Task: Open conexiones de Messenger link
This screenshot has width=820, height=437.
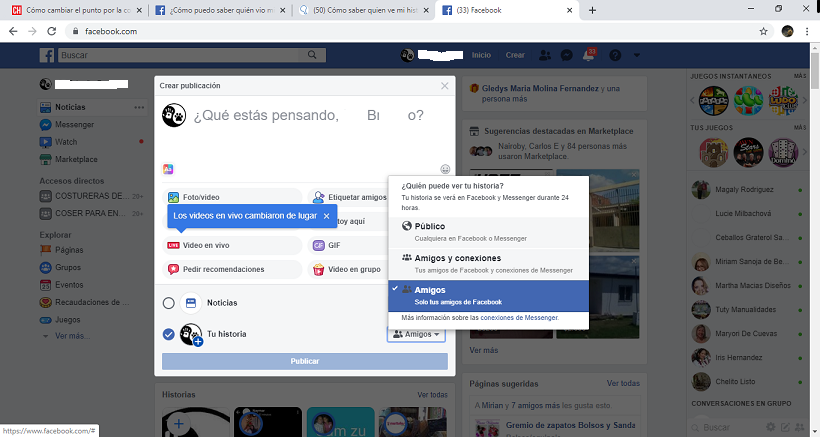Action: click(519, 317)
